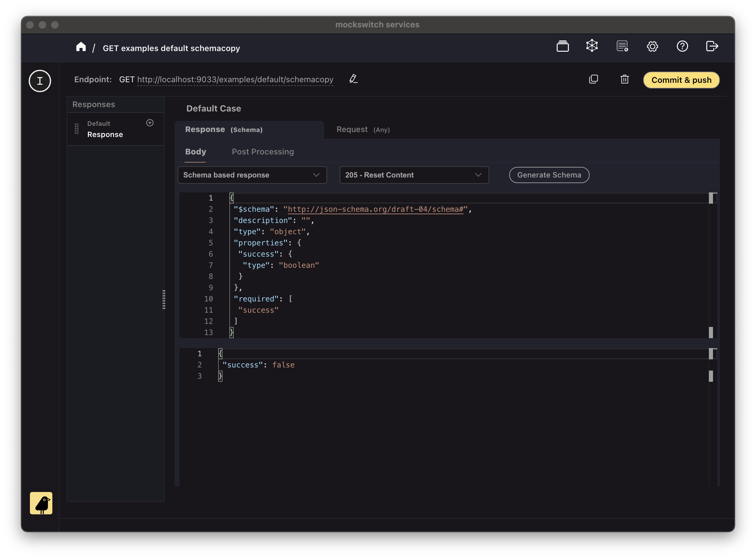756x558 pixels.
Task: Duplicate endpoint using copy icon
Action: (593, 79)
